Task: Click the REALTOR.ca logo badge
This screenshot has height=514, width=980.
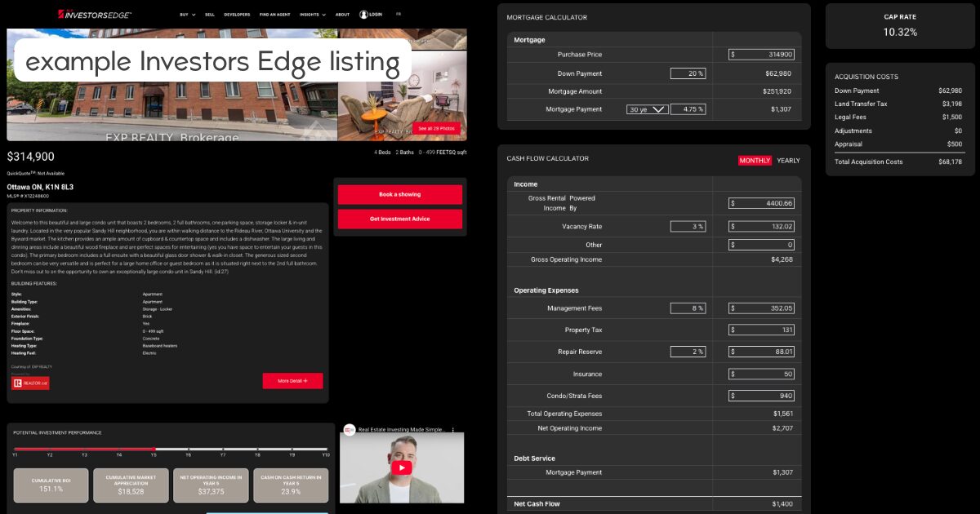Action: 30,383
